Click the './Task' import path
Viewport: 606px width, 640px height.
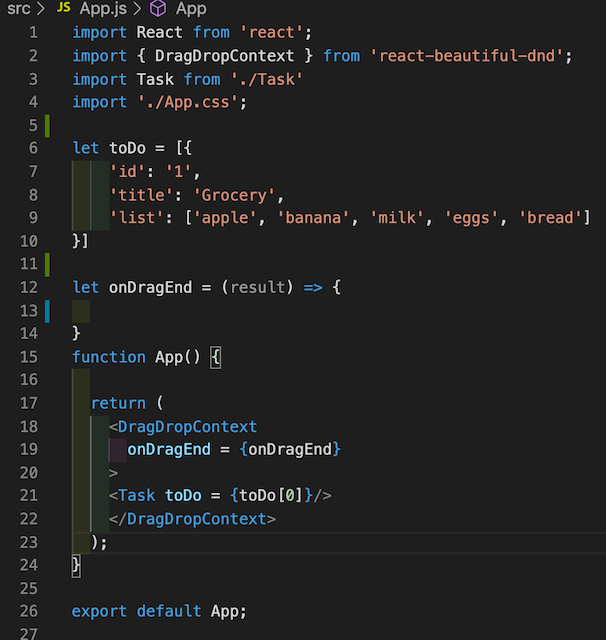coord(267,79)
